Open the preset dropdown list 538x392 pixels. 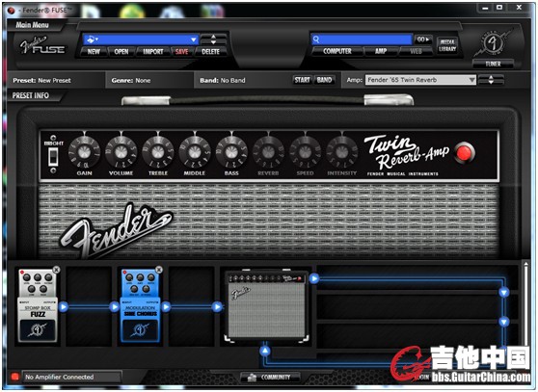(194, 39)
